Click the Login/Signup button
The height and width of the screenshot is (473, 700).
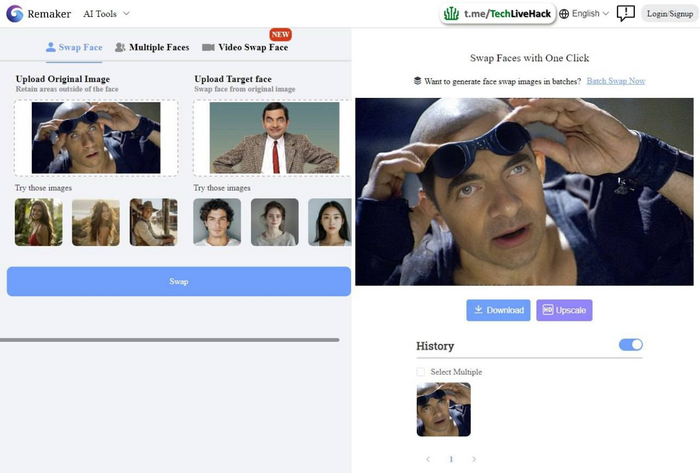[x=670, y=14]
